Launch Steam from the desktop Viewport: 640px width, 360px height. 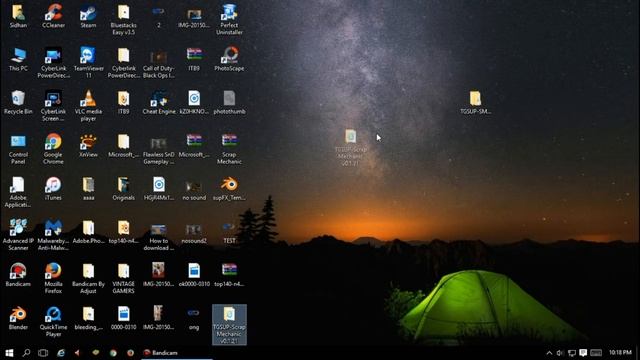point(88,16)
